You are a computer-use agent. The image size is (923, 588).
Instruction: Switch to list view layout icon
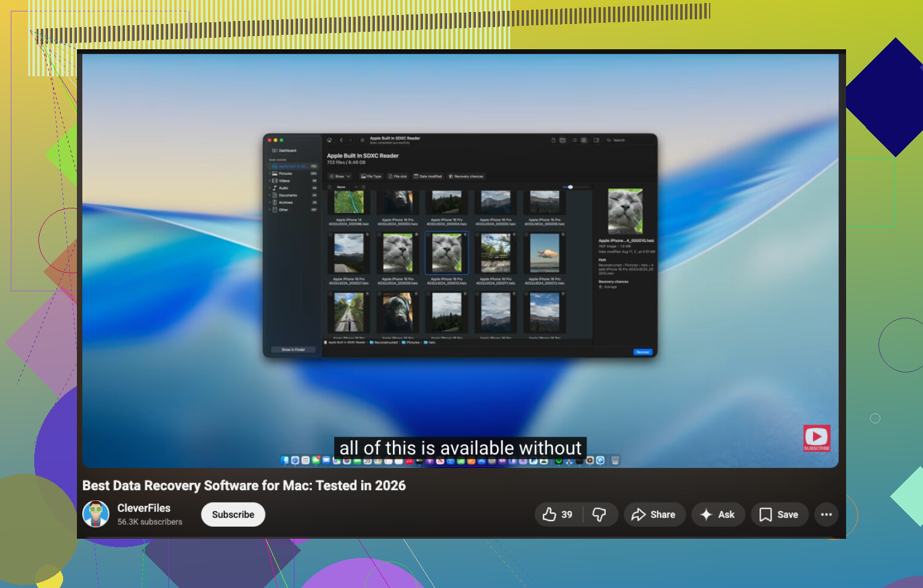(x=575, y=140)
